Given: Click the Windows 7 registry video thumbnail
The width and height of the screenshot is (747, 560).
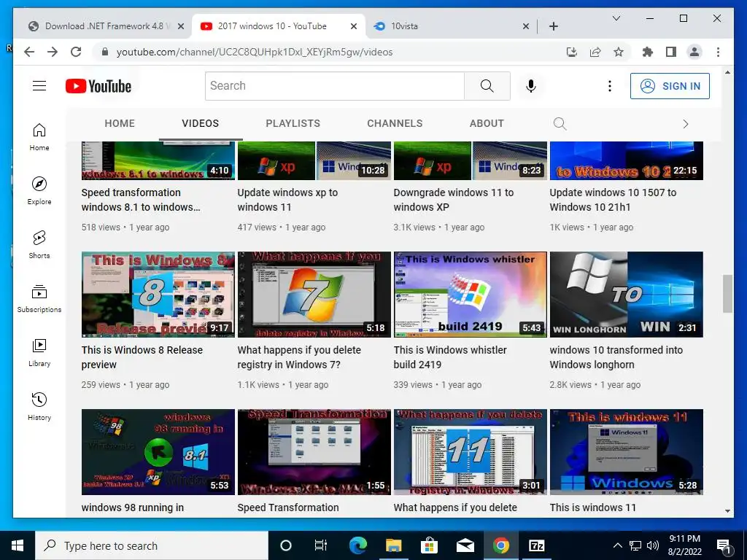Looking at the screenshot, I should (314, 295).
